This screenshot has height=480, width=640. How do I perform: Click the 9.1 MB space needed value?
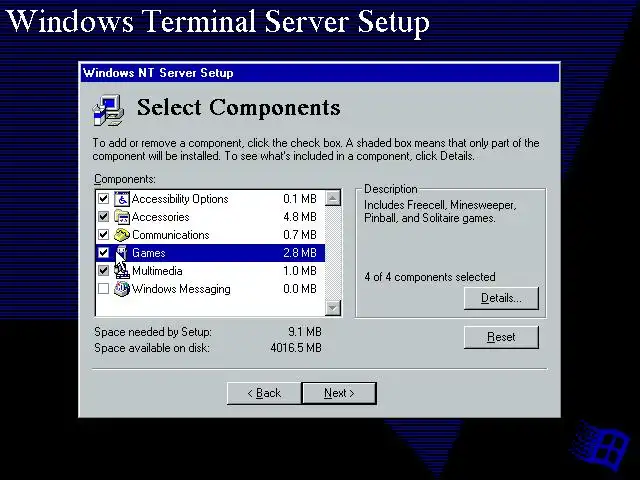pos(305,331)
